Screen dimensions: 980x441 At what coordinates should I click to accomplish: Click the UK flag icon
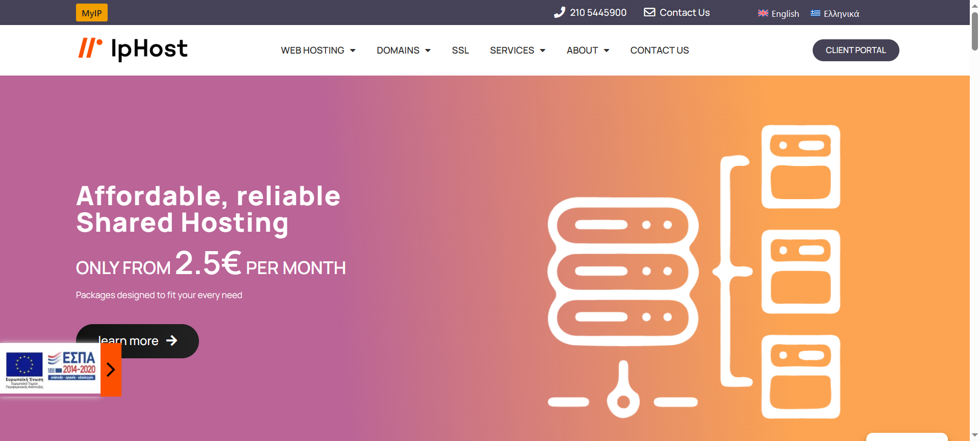tap(763, 13)
